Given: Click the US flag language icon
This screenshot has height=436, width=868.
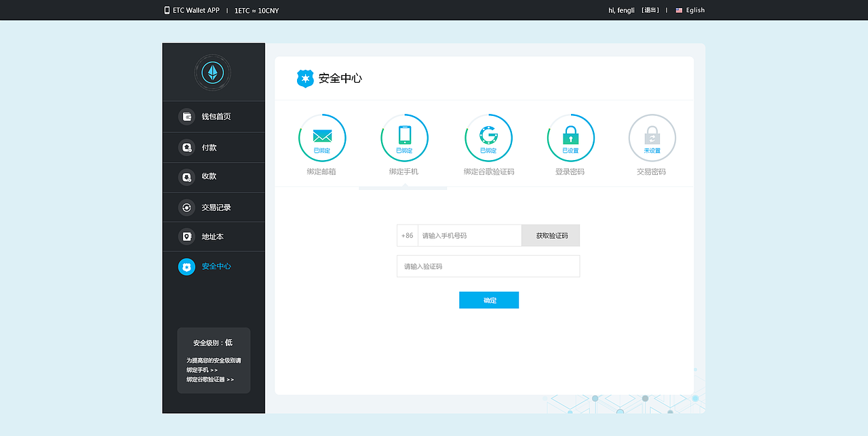Looking at the screenshot, I should tap(679, 10).
